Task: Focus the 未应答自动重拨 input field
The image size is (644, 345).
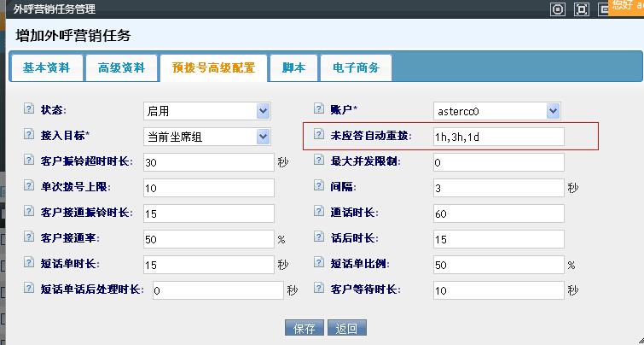Action: tap(498, 137)
